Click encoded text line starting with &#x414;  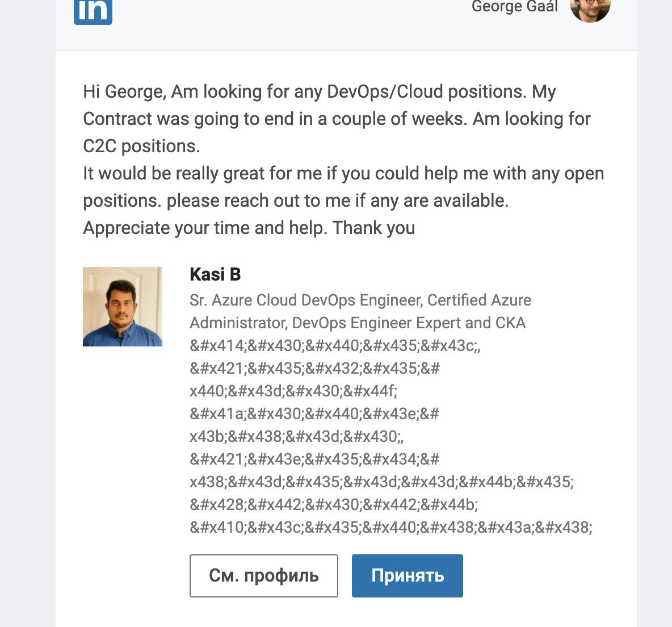pos(335,345)
